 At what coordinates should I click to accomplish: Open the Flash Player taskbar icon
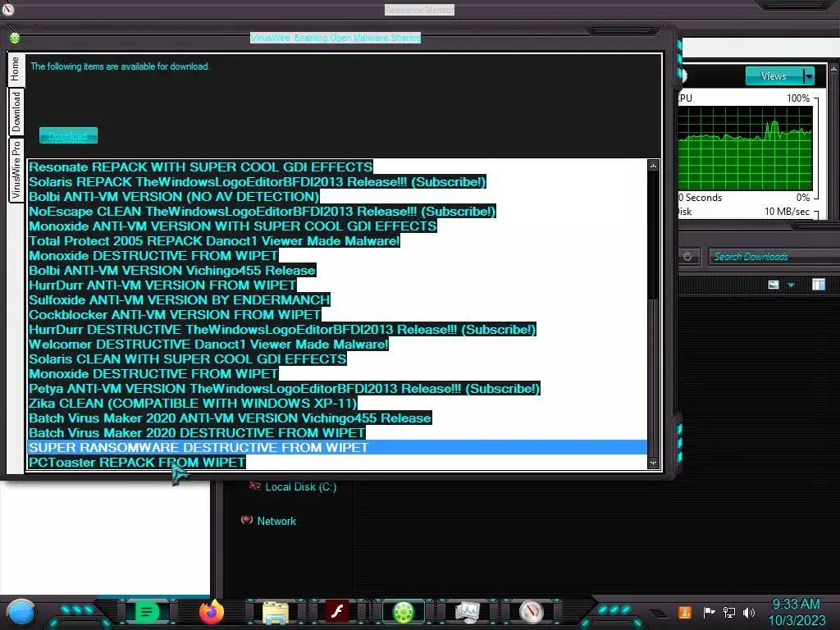337,611
